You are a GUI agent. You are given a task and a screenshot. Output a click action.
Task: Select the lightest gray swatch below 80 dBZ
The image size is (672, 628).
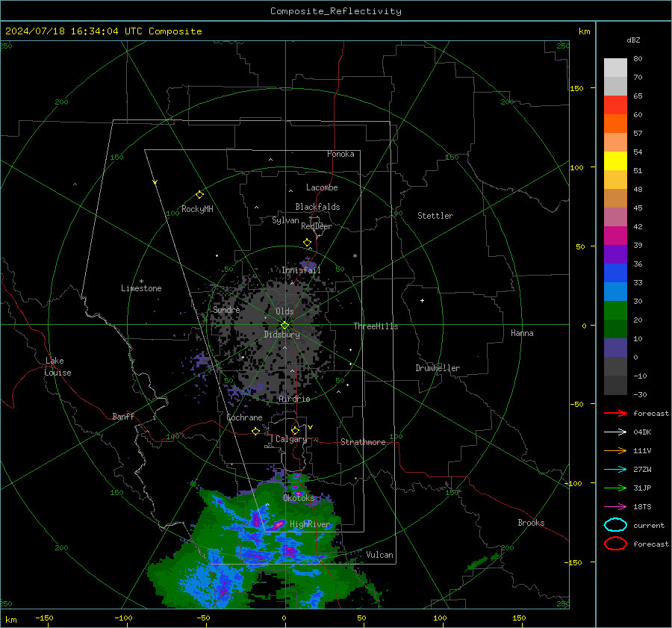[x=615, y=67]
